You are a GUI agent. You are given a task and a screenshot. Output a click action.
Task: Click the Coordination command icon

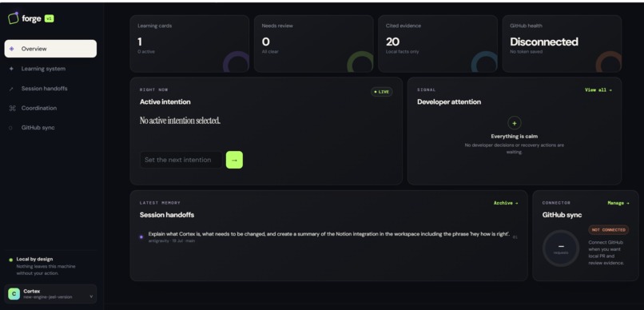12,108
